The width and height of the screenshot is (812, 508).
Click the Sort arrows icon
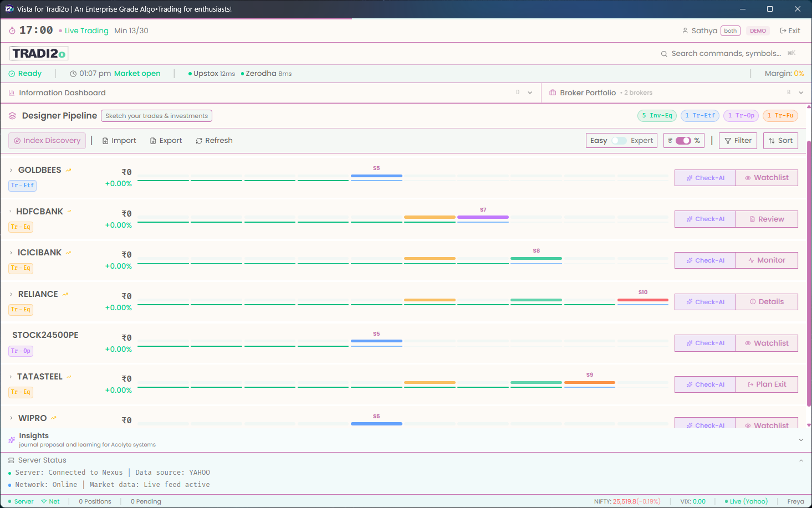point(772,141)
